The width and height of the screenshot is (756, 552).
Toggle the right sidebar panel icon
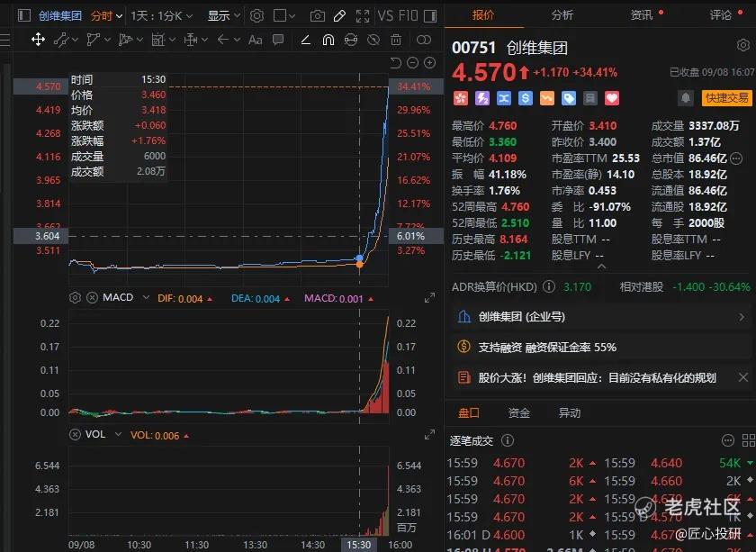coord(430,16)
